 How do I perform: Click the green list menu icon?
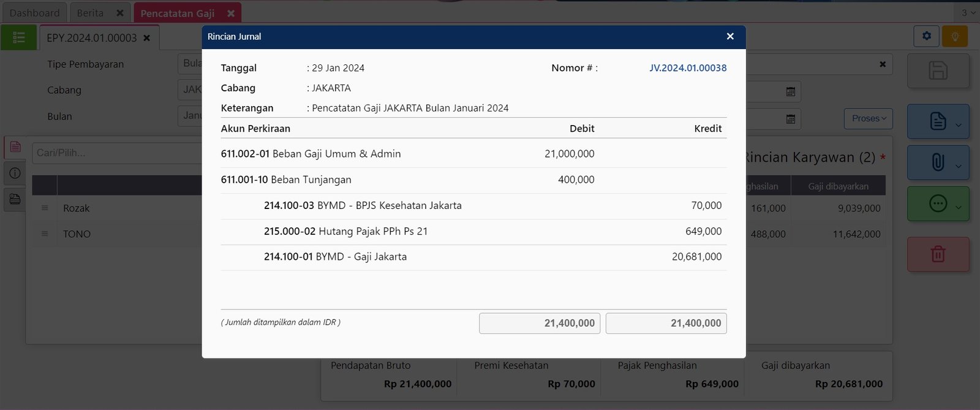point(18,37)
